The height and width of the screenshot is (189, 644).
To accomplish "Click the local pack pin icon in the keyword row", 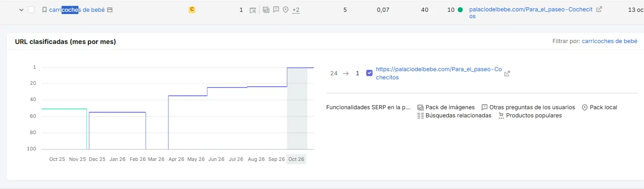I will [286, 10].
